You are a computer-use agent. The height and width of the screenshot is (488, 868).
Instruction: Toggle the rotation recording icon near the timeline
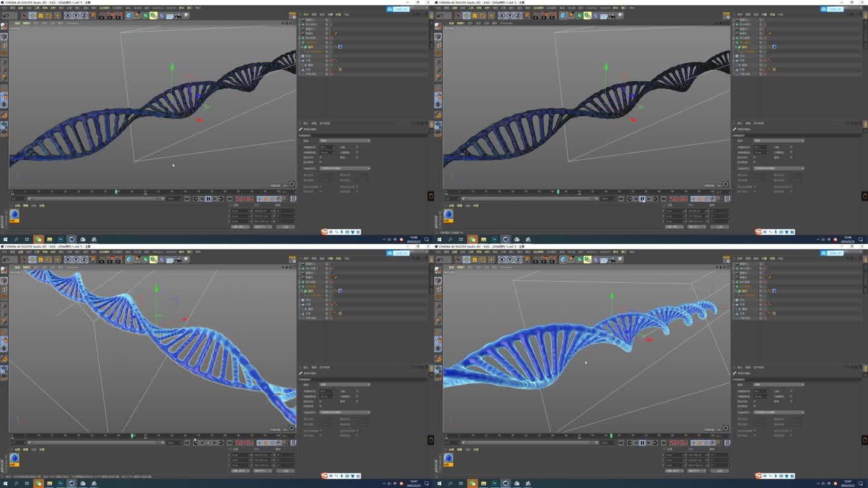coord(250,199)
